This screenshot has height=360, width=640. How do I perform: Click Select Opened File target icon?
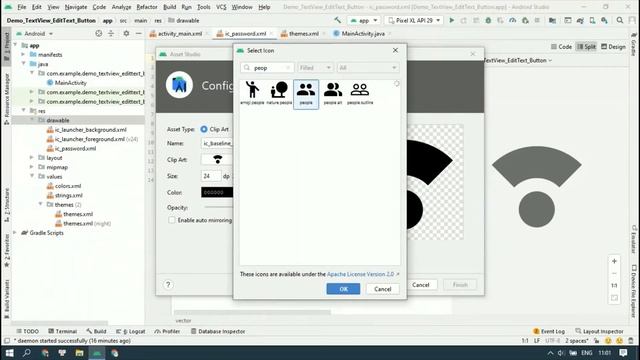click(99, 33)
